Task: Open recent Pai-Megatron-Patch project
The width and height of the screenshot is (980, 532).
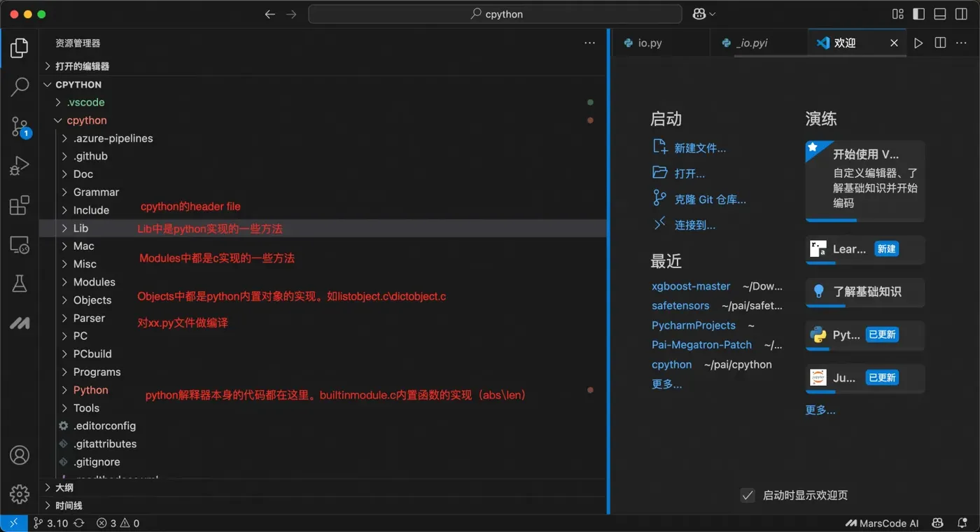Action: [701, 345]
